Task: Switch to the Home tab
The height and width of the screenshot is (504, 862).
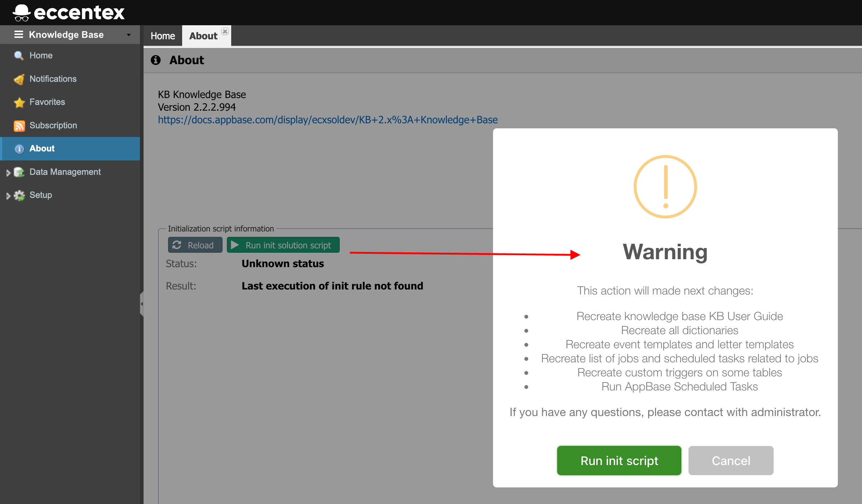Action: [163, 36]
